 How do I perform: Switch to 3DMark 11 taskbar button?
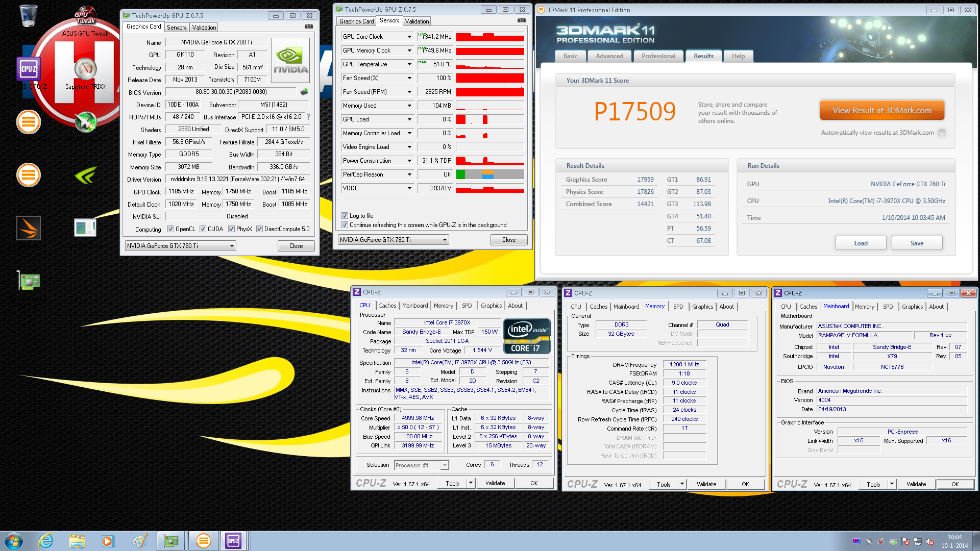coord(203,541)
